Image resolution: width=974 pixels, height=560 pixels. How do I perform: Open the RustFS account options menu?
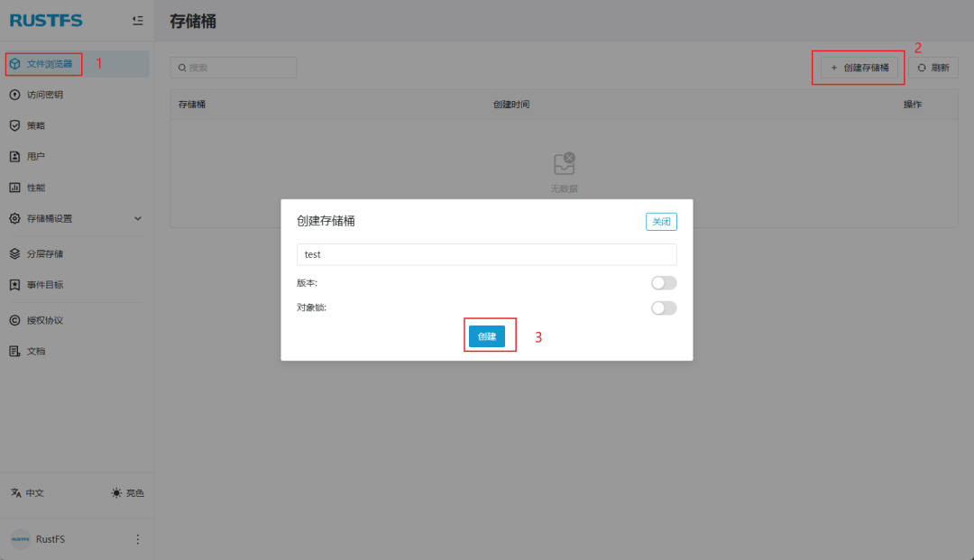click(137, 538)
